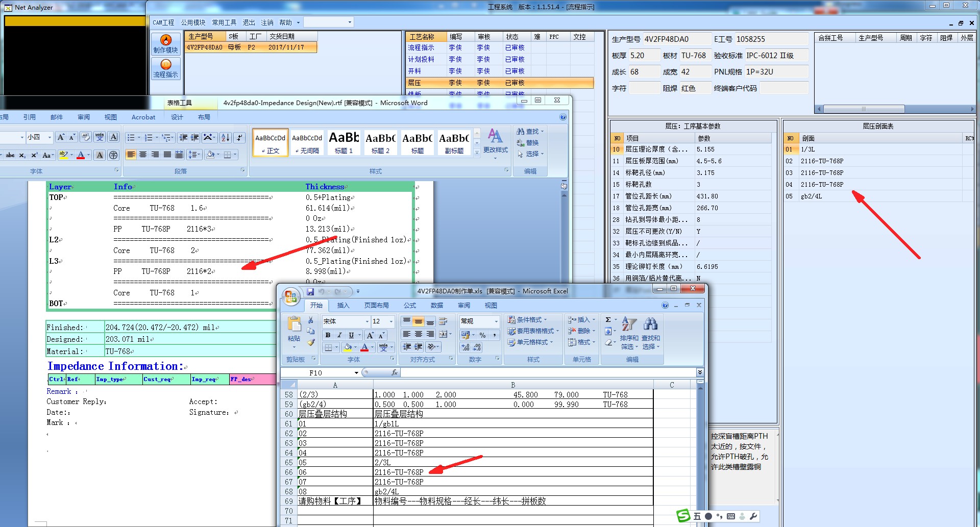This screenshot has width=980, height=527.
Task: Click Word's grow font icon
Action: pos(61,137)
